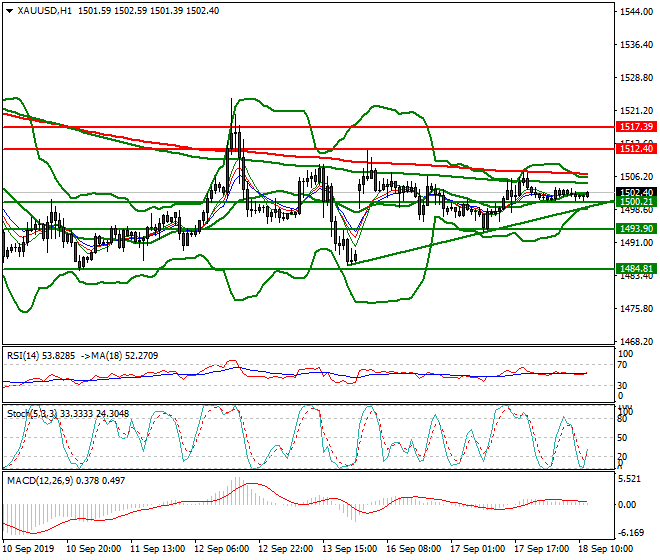Select the 17 Sep 01:00 time label
The image size is (660, 560).
coord(478,549)
